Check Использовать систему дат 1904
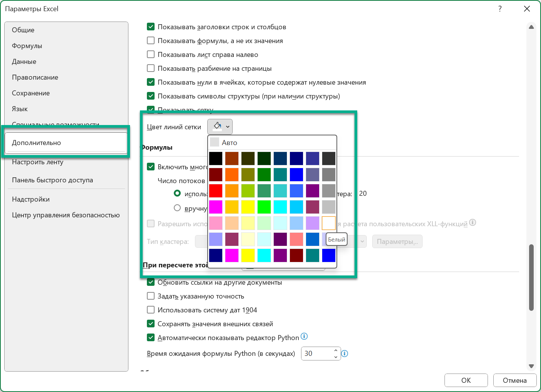The image size is (541, 392). [151, 310]
